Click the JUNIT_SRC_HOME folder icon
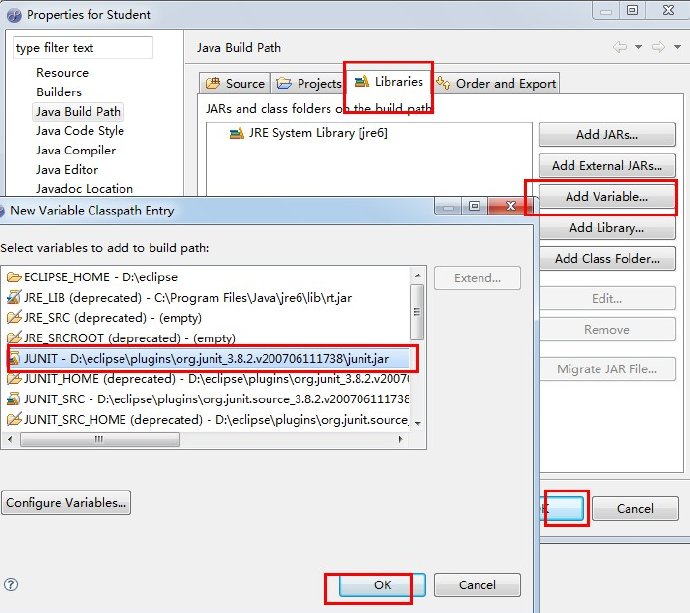The width and height of the screenshot is (690, 613). [x=14, y=419]
